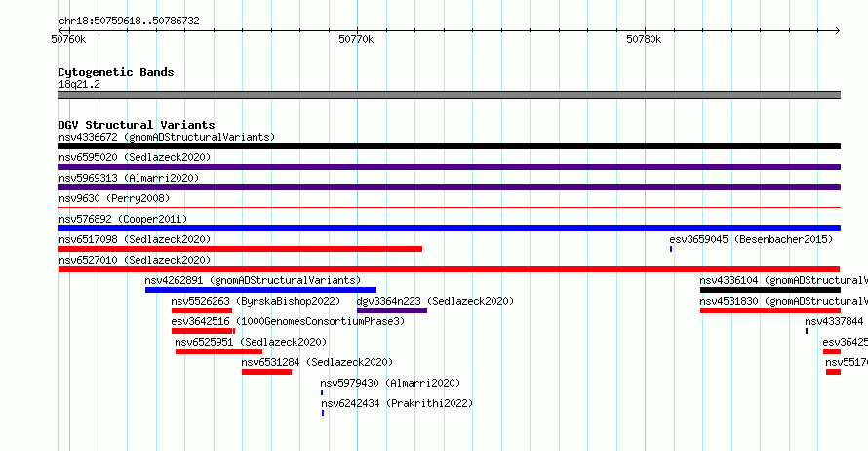Select the red esv3642516 variant bar

click(203, 331)
